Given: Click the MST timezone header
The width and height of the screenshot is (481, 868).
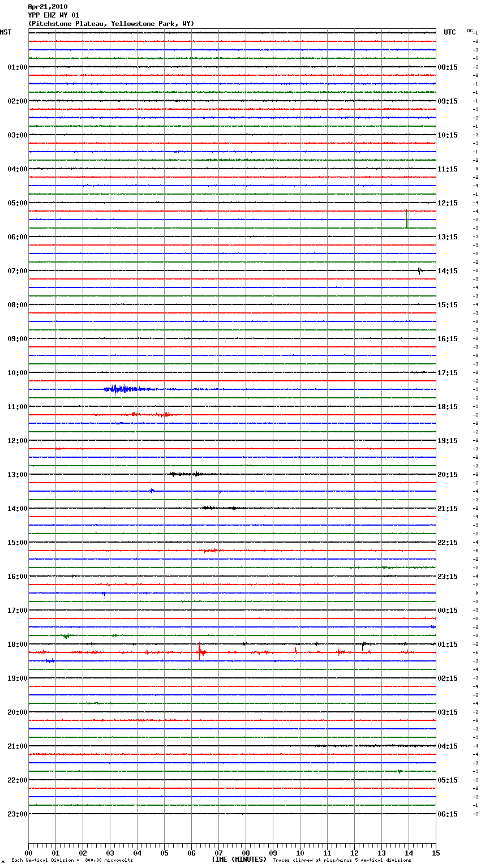Looking at the screenshot, I should [x=6, y=32].
